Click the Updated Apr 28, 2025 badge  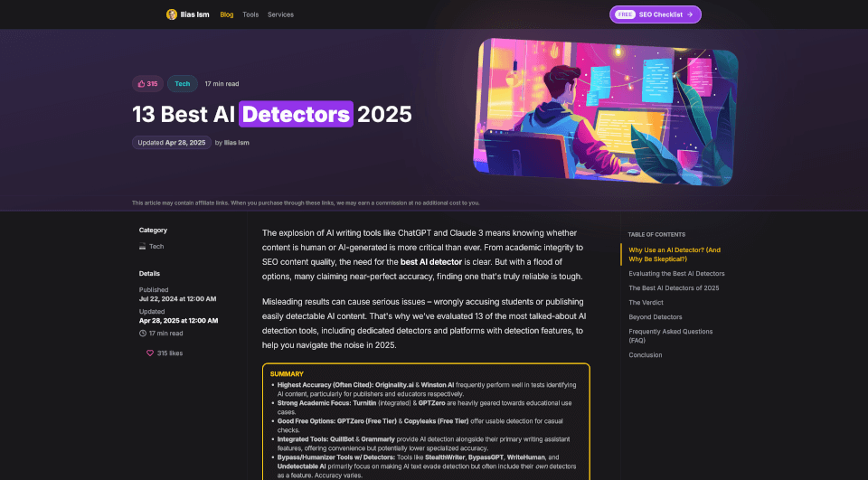(172, 142)
